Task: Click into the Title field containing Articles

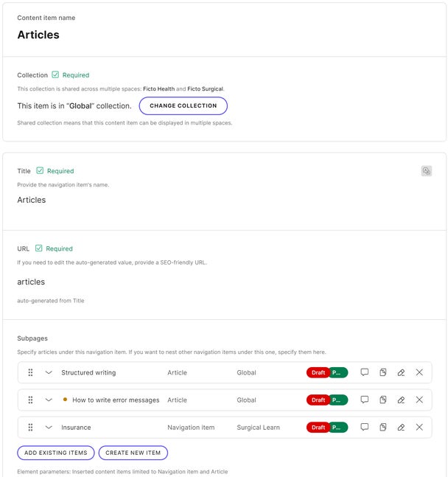Action: coord(32,200)
